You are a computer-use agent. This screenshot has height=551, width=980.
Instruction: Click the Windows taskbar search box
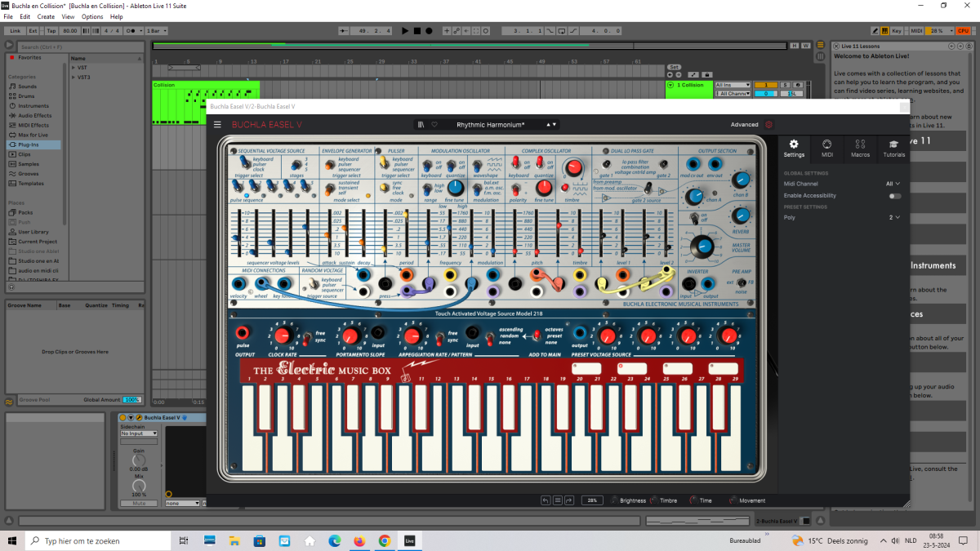coord(98,540)
